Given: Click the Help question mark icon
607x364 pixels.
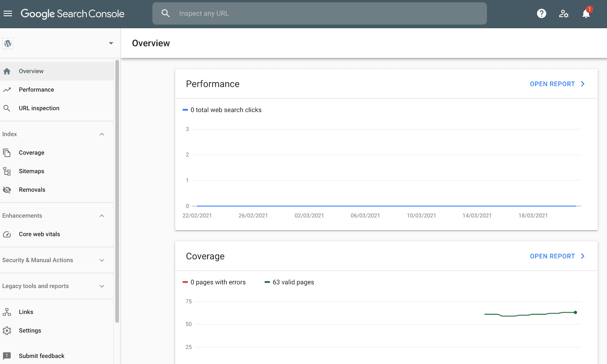Looking at the screenshot, I should coord(541,13).
